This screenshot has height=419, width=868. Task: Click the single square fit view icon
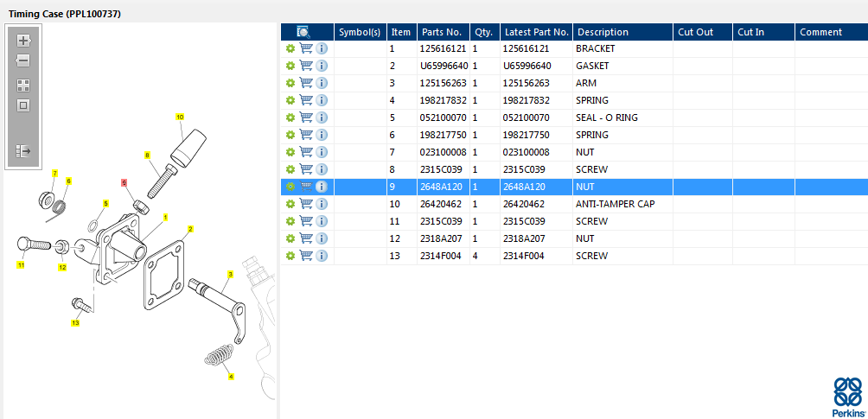click(x=23, y=105)
